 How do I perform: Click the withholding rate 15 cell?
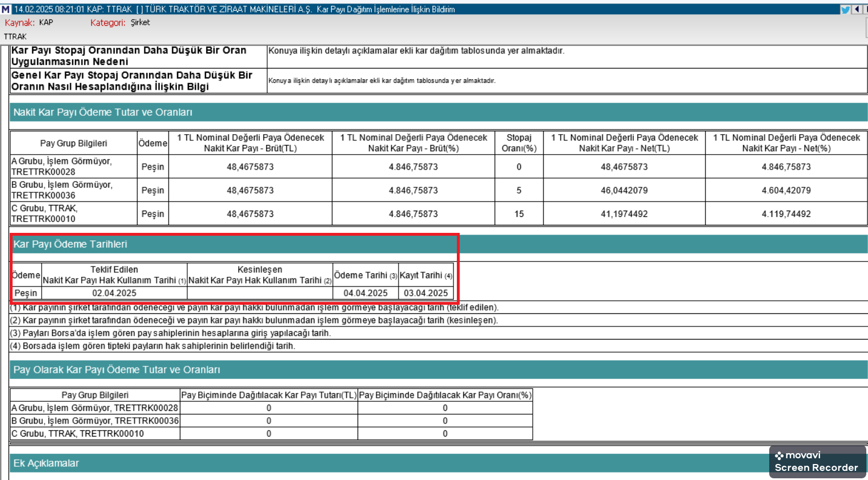pyautogui.click(x=519, y=214)
